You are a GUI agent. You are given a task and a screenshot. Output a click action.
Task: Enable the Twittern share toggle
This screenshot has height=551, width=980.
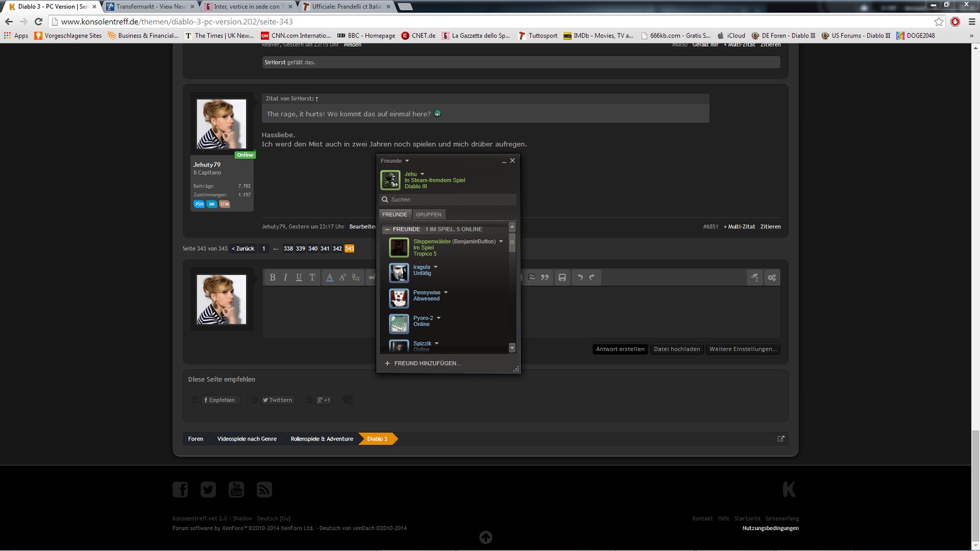coord(255,400)
